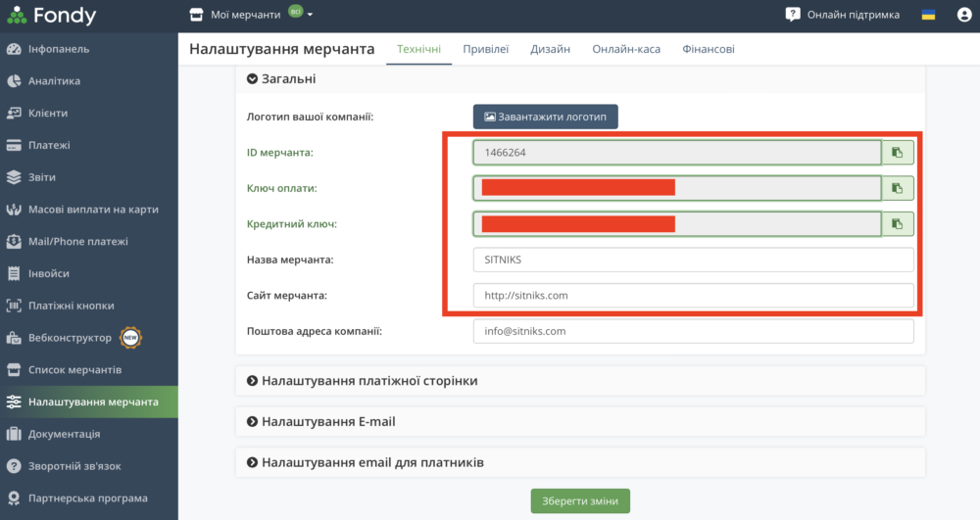Click the 'ID мерчанта:' label
The image size is (980, 520).
tap(280, 153)
